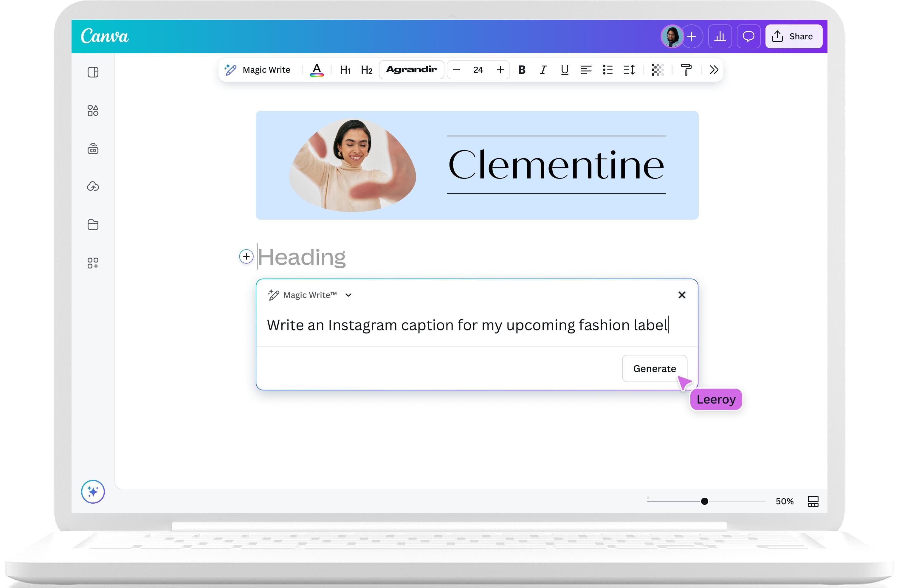Viewport: 899px width, 588px height.
Task: Click Magic Write in the toolbar
Action: (258, 70)
